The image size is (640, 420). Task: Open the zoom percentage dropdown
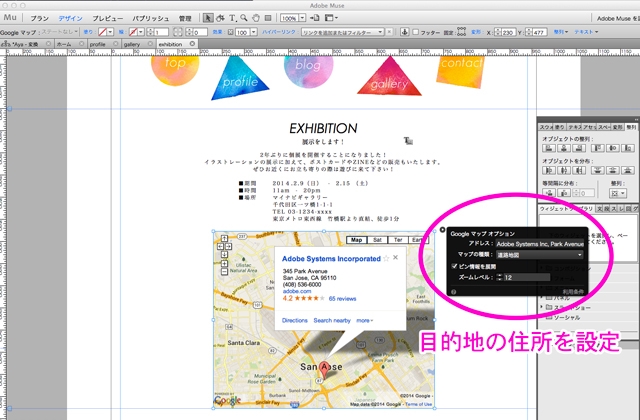pos(302,18)
